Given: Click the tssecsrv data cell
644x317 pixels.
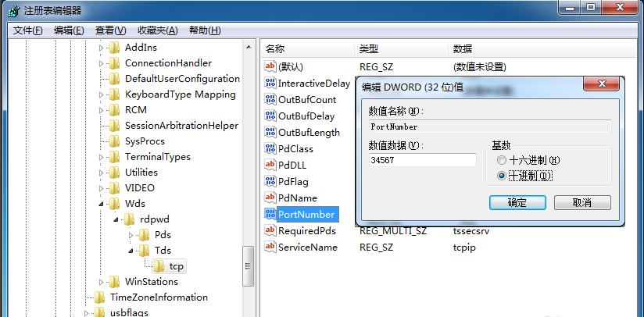Looking at the screenshot, I should tap(471, 231).
